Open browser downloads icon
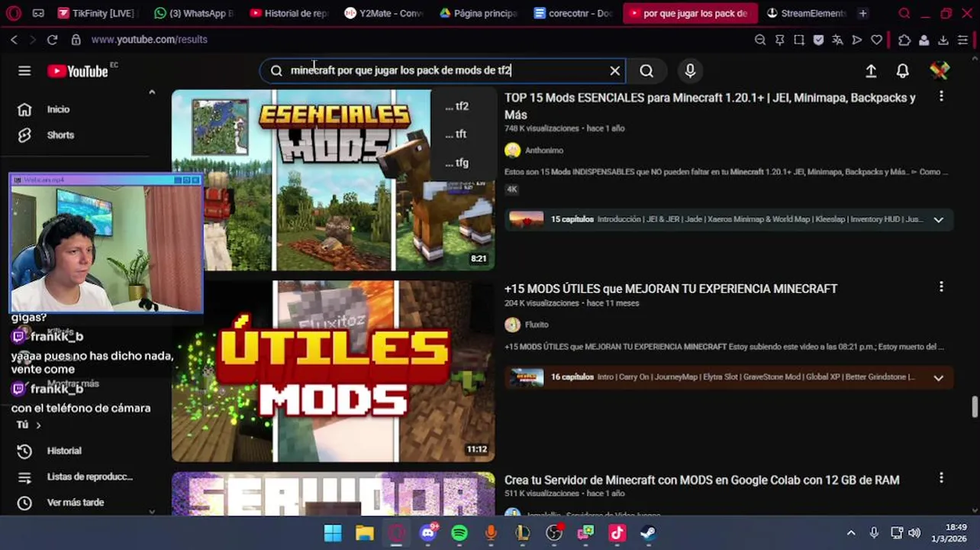This screenshot has width=980, height=550. pyautogui.click(x=943, y=40)
